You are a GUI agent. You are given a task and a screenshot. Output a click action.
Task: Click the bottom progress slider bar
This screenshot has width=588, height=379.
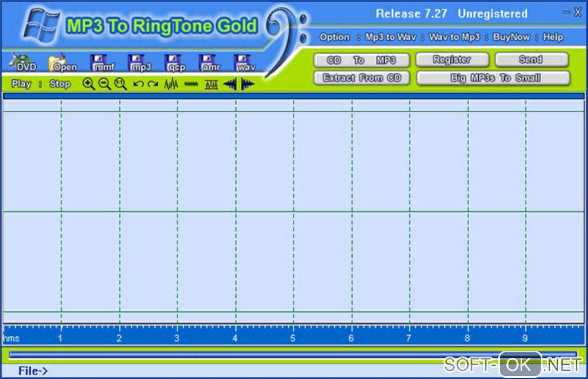click(x=292, y=355)
